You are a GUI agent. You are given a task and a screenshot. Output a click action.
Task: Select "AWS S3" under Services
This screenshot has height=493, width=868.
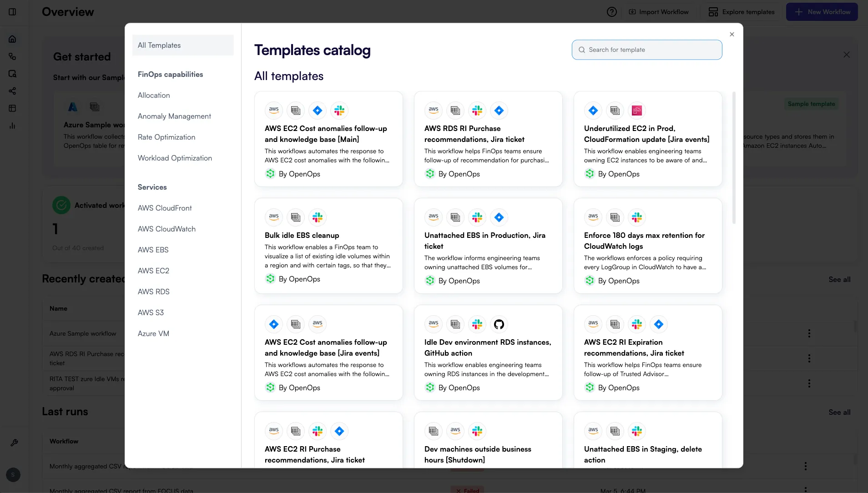[151, 312]
